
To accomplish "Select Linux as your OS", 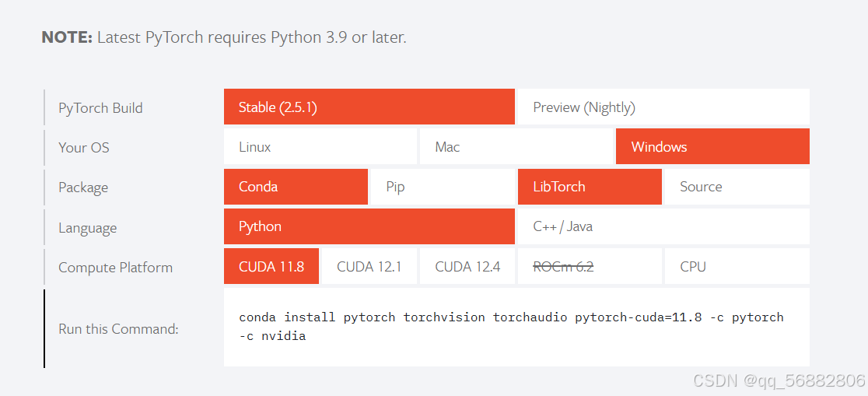I will click(x=320, y=147).
